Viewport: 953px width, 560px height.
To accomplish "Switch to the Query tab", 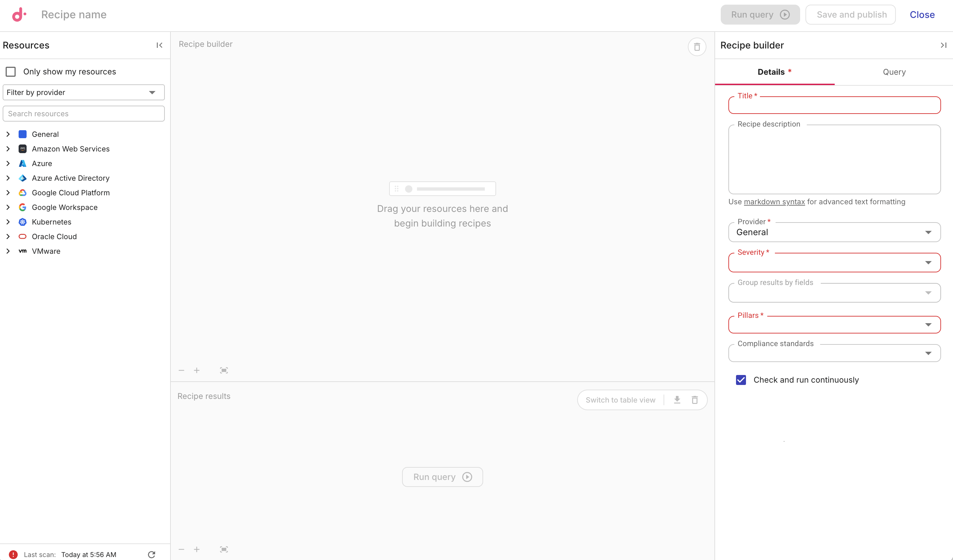I will (x=894, y=72).
